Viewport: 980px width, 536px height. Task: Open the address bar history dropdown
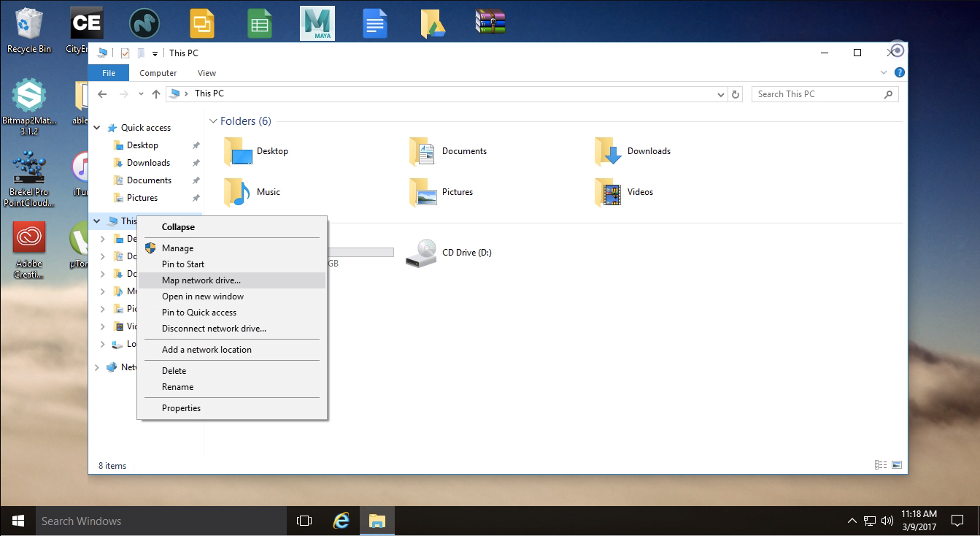(721, 94)
